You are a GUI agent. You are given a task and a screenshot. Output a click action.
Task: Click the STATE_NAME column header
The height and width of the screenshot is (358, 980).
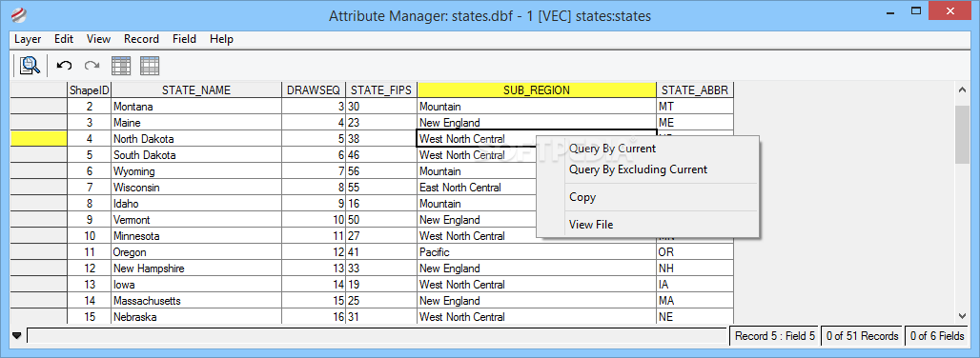tap(196, 89)
